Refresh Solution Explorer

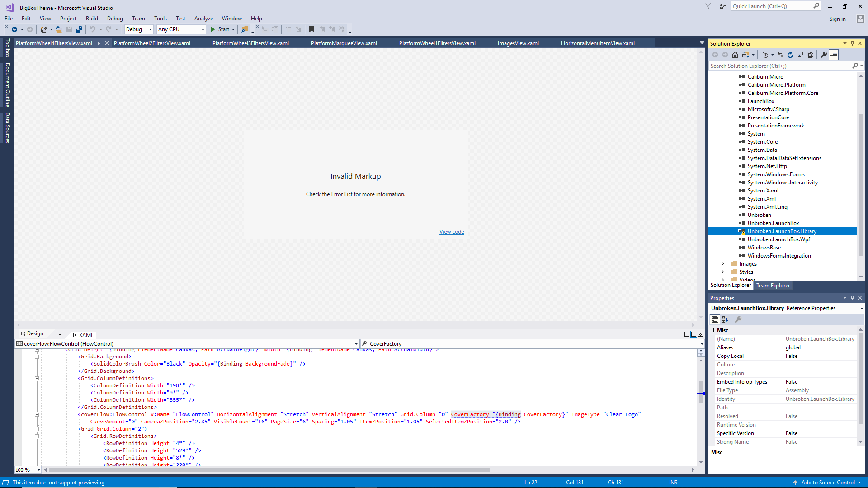click(790, 55)
